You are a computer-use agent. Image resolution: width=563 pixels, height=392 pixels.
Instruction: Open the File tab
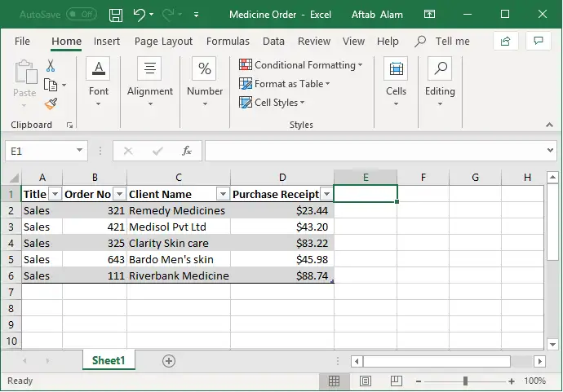[22, 42]
